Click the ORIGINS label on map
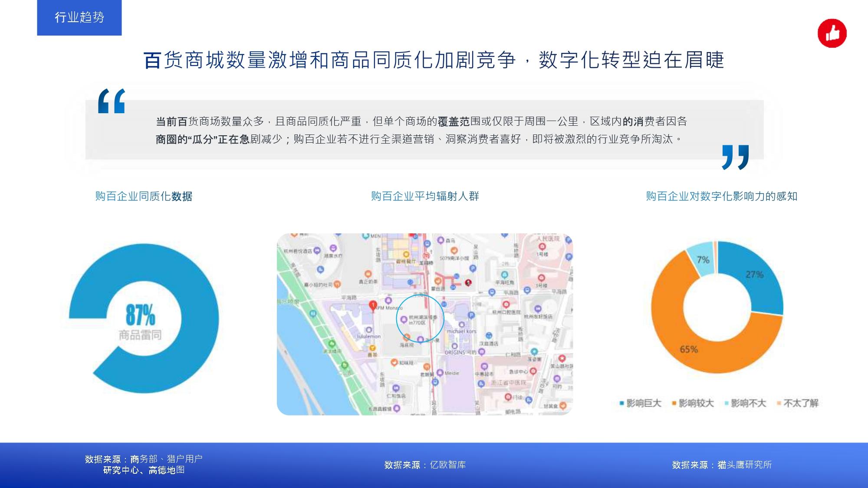 click(x=455, y=352)
